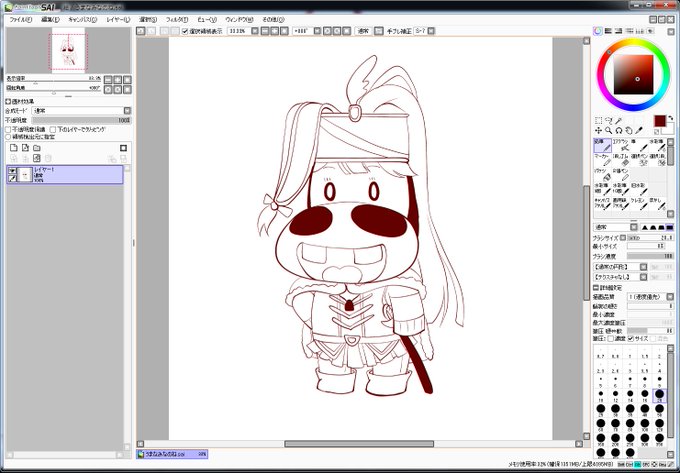The image size is (680, 473).
Task: Click the navigator thumbnail preview
Action: pyautogui.click(x=68, y=50)
